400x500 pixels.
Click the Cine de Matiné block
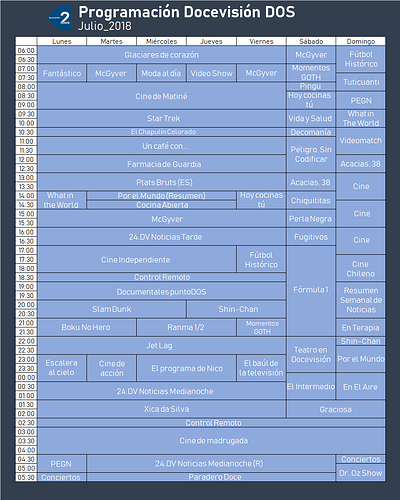click(161, 96)
